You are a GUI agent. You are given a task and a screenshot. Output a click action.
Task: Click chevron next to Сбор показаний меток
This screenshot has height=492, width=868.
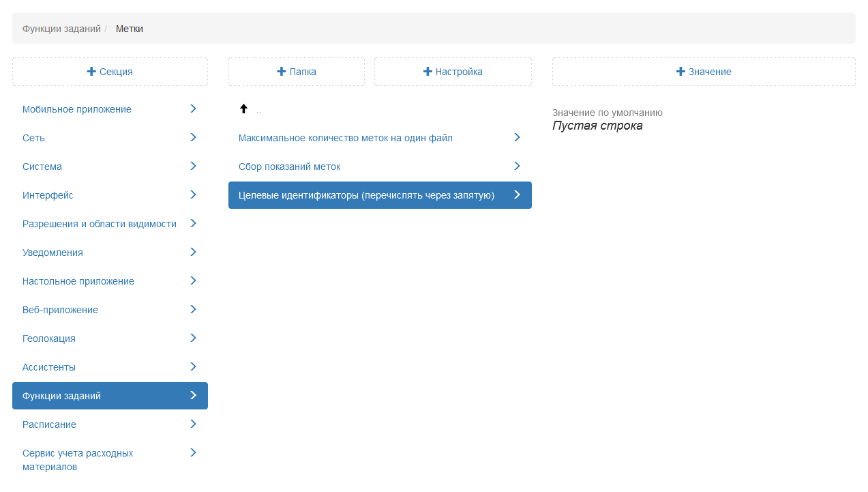(517, 166)
